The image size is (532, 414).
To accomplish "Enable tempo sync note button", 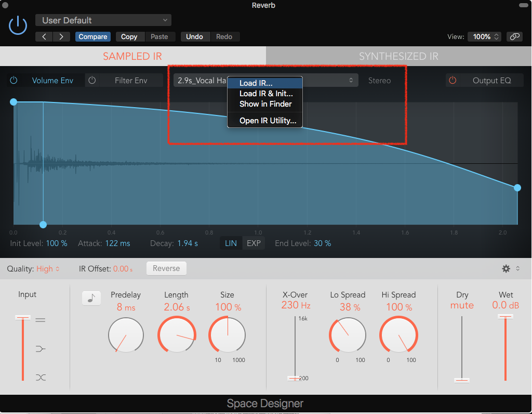I will point(91,298).
